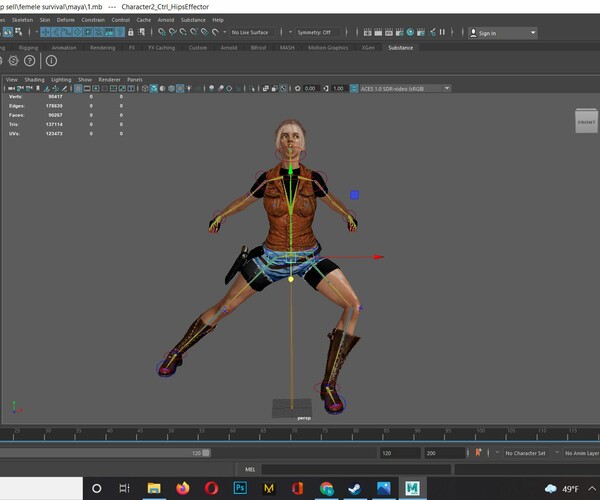Click the animation end time field showing 200
This screenshot has width=600, height=500.
[x=445, y=453]
